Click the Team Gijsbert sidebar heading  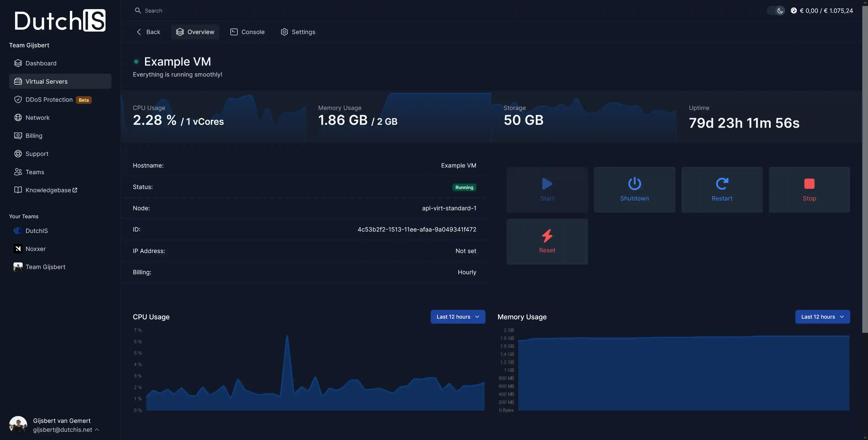(x=29, y=45)
